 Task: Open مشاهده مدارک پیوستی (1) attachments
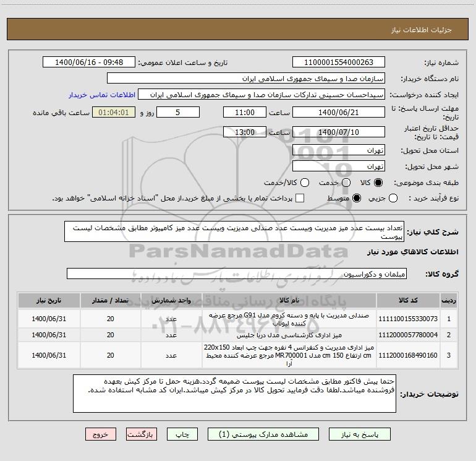pyautogui.click(x=263, y=434)
